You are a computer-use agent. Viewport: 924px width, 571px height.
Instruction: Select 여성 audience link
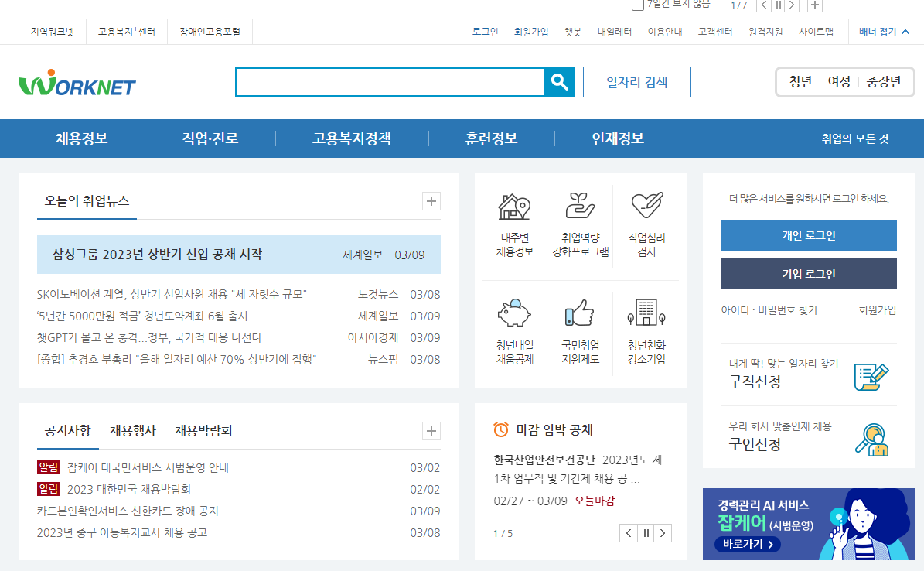coord(838,82)
